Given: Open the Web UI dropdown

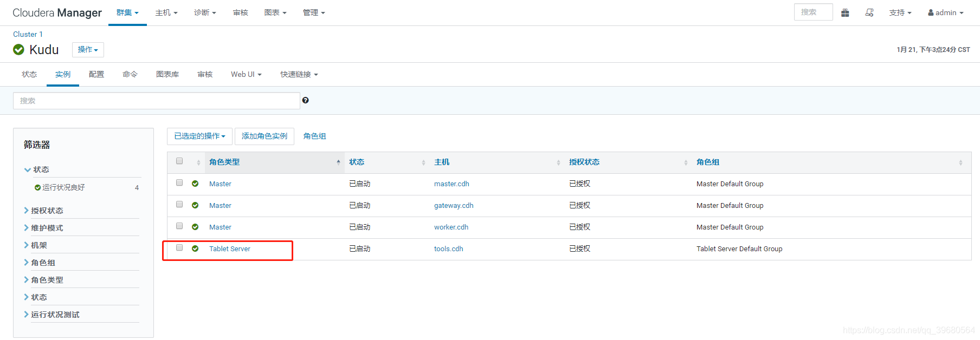Looking at the screenshot, I should click(x=246, y=75).
